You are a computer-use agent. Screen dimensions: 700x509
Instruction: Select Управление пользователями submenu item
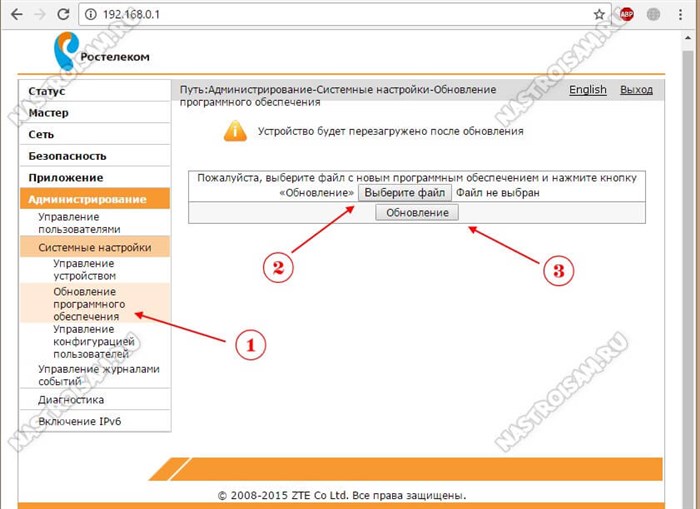[79, 223]
